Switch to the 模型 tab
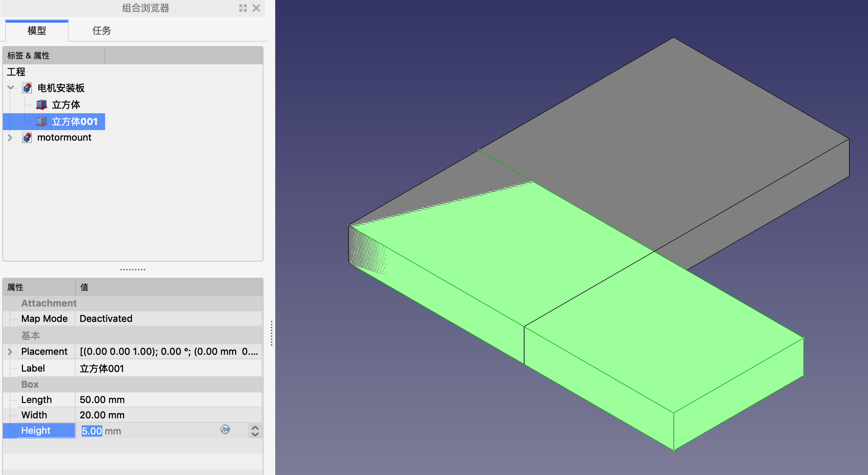Screen dimensions: 868x475 (x=37, y=31)
